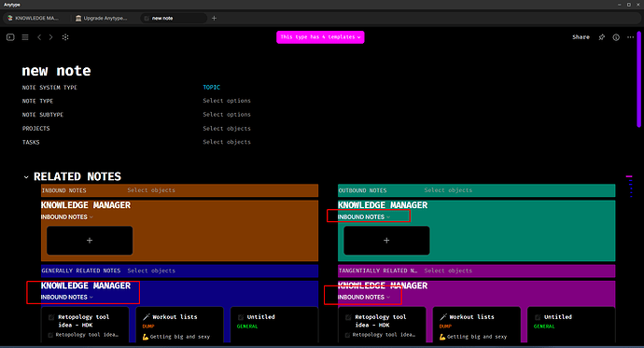Click the TOPIC note system type value
644x348 pixels.
[x=212, y=87]
